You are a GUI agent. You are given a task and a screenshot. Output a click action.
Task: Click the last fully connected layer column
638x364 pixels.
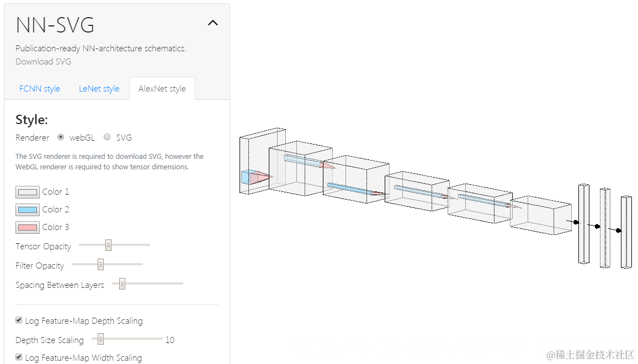(x=626, y=232)
